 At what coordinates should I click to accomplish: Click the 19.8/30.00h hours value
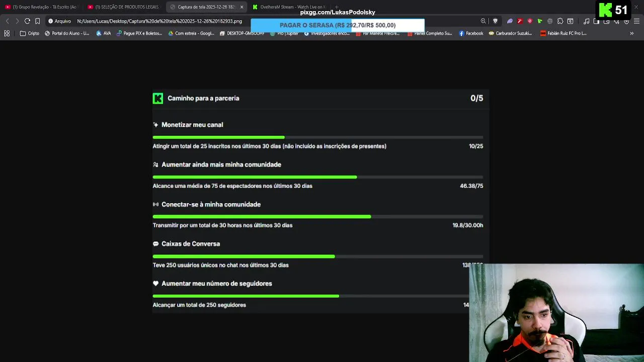pos(468,226)
